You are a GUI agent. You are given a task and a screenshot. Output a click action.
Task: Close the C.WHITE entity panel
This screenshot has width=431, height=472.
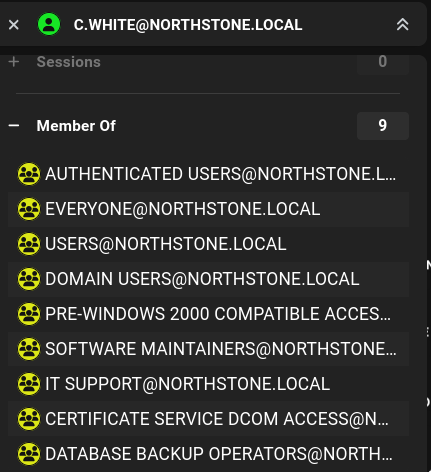(14, 25)
